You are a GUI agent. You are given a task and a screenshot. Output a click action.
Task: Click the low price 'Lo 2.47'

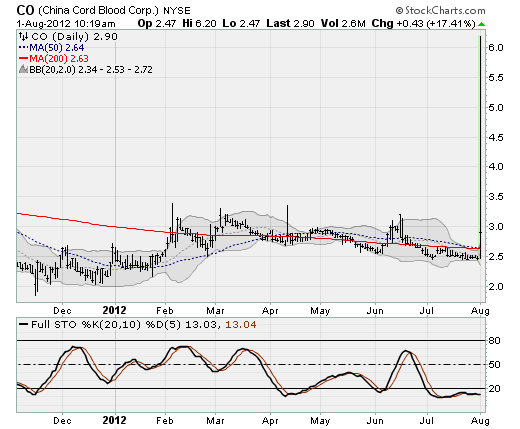click(241, 24)
